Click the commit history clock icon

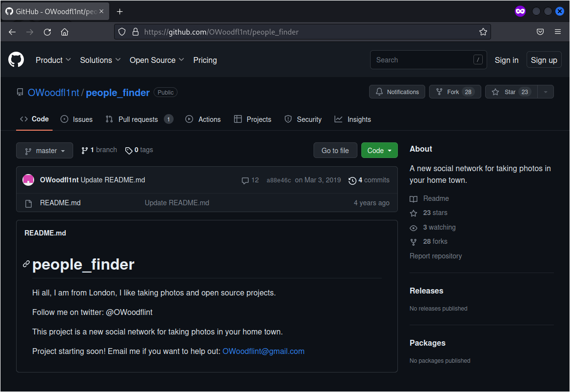point(353,180)
